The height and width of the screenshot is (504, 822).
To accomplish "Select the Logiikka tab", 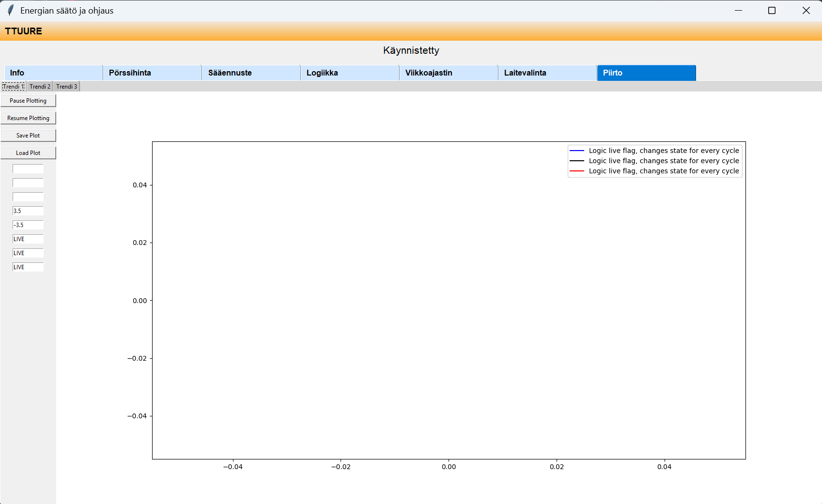I will click(x=350, y=73).
